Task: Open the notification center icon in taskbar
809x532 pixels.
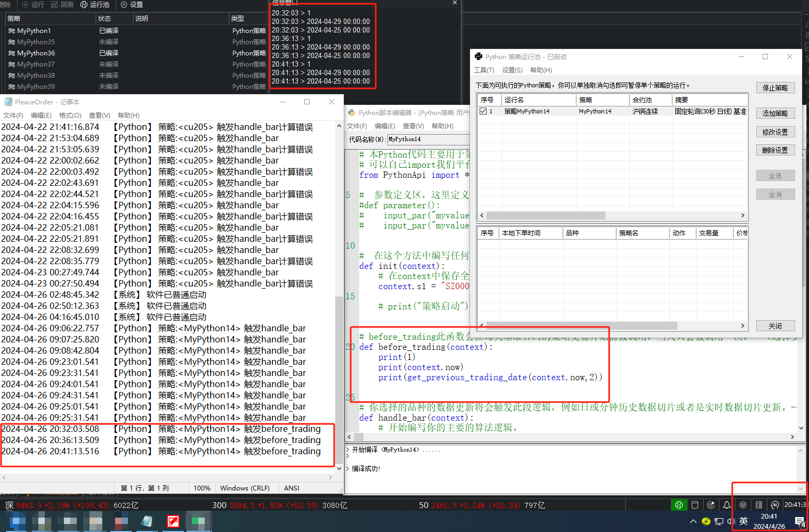Action: click(x=800, y=522)
